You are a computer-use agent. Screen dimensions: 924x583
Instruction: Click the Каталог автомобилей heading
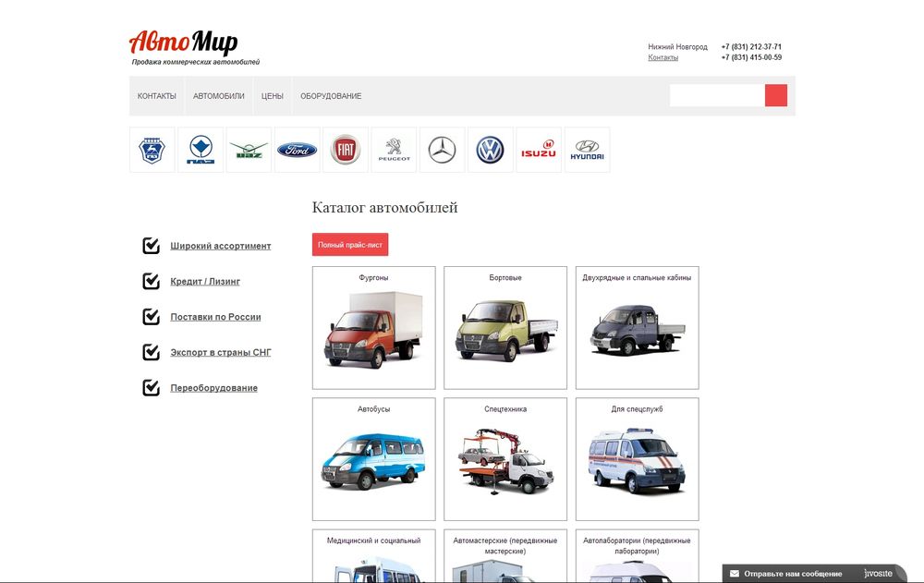coord(384,208)
